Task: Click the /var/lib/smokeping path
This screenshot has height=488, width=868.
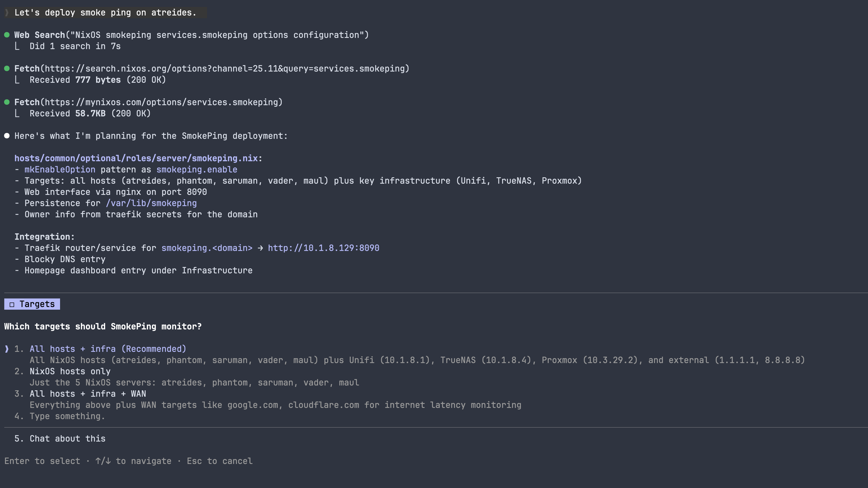Action: tap(151, 203)
